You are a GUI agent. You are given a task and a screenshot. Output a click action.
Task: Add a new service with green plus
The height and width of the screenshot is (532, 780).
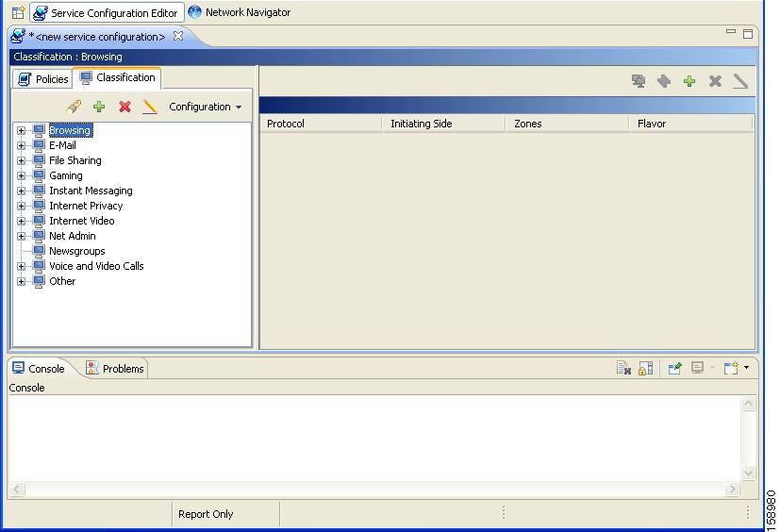tap(99, 107)
